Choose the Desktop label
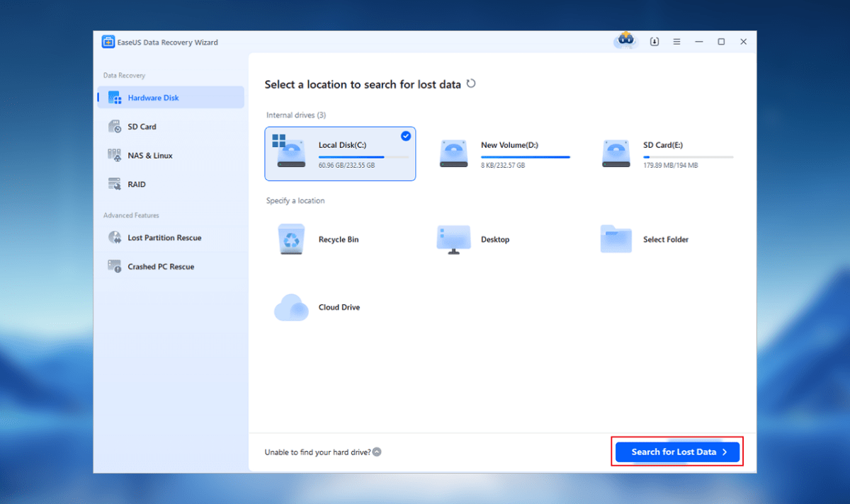850x504 pixels. pos(495,240)
